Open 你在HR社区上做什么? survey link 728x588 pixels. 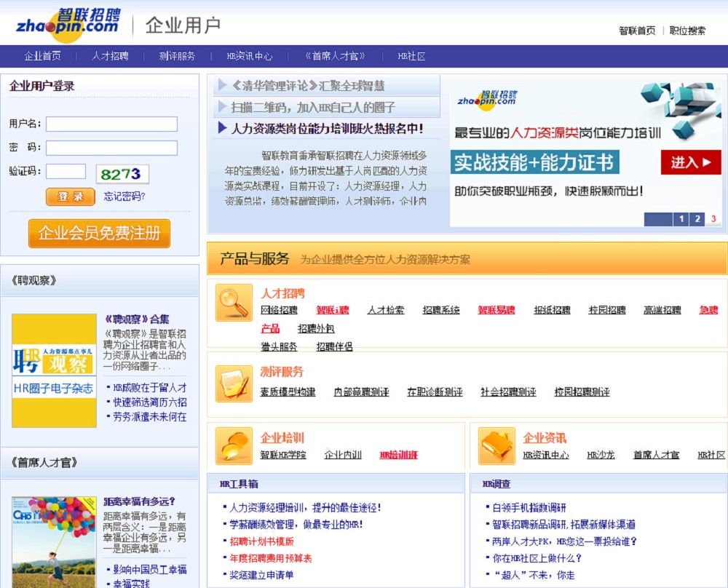point(537,558)
